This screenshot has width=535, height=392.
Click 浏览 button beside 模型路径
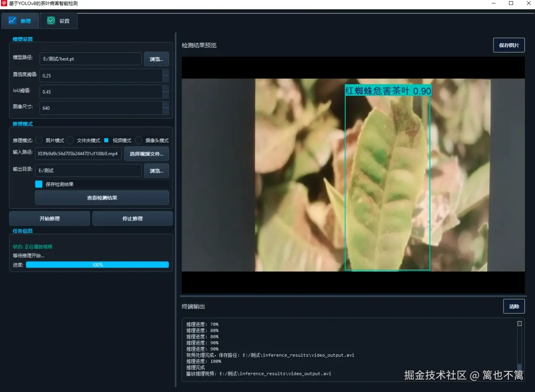coord(157,59)
